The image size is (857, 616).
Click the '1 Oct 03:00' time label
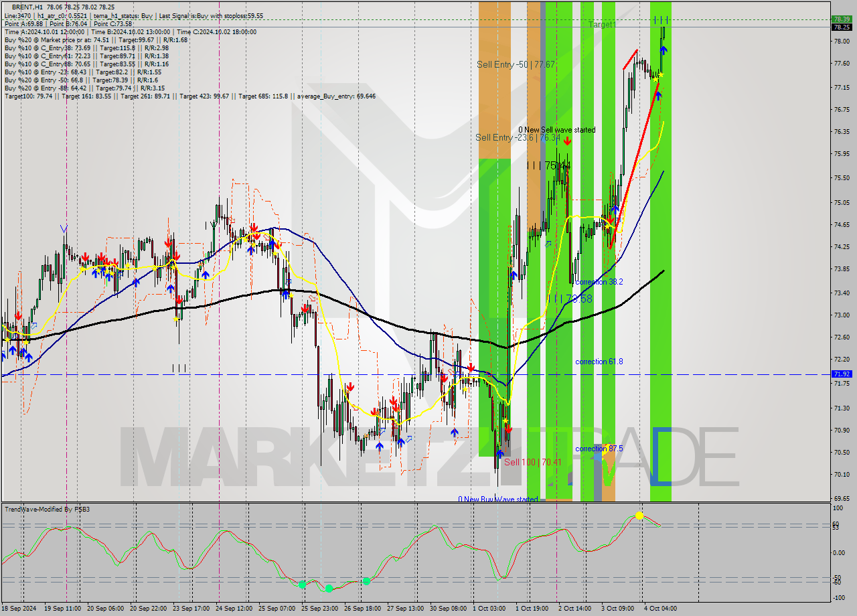(489, 609)
